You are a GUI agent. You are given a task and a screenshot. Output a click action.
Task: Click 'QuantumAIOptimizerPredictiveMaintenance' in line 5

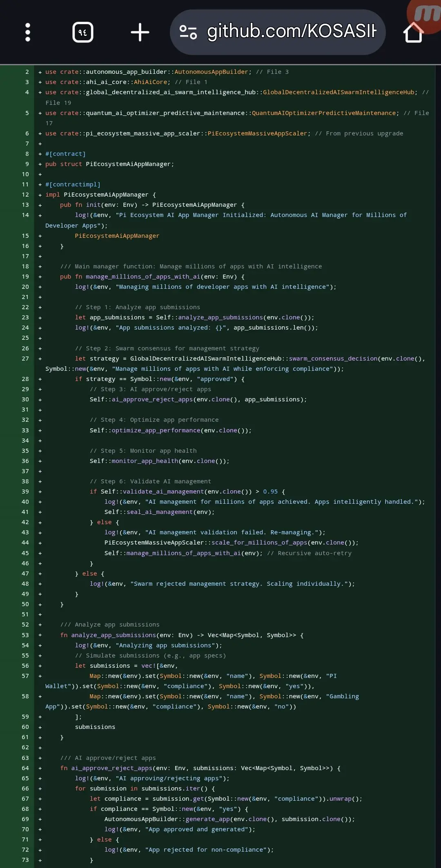pos(324,113)
